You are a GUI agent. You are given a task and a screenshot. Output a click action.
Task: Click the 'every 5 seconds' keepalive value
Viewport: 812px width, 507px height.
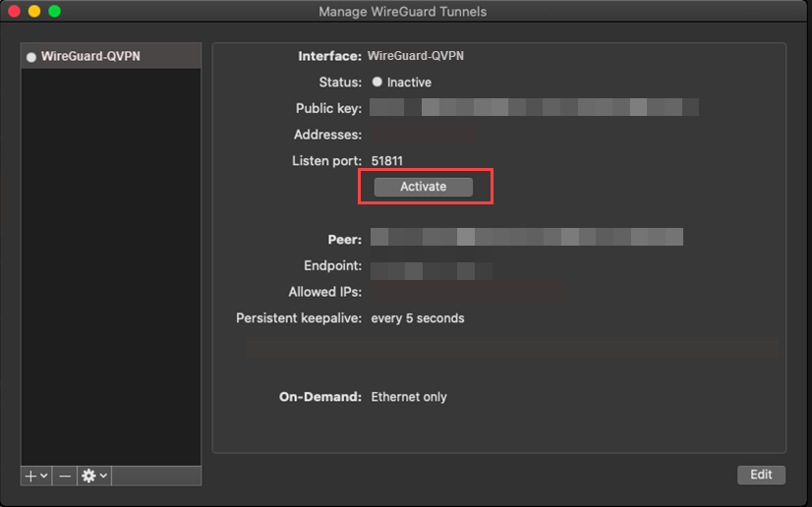click(418, 318)
